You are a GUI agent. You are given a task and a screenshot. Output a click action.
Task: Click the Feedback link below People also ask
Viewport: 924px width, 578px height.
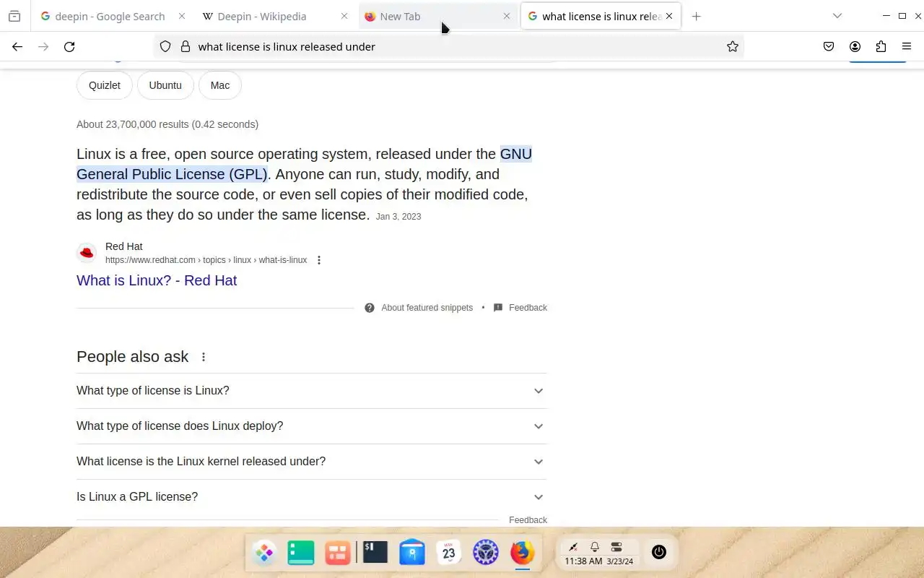(x=528, y=520)
